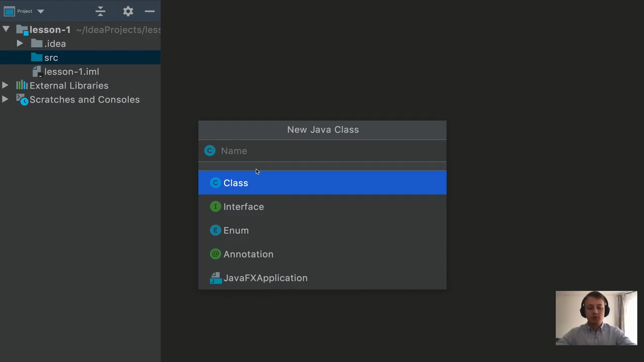644x362 pixels.
Task: Select the lesson-1 module folder icon
Action: [x=22, y=30]
